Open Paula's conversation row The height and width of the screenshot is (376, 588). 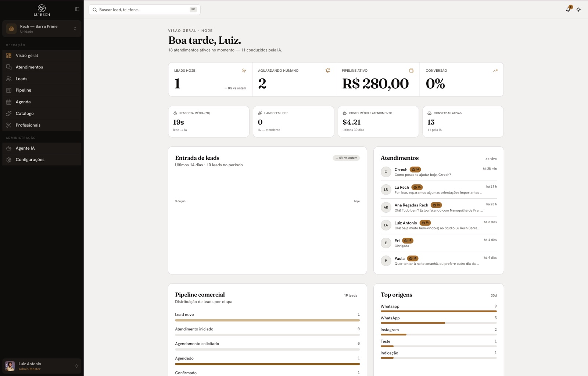[x=438, y=261]
